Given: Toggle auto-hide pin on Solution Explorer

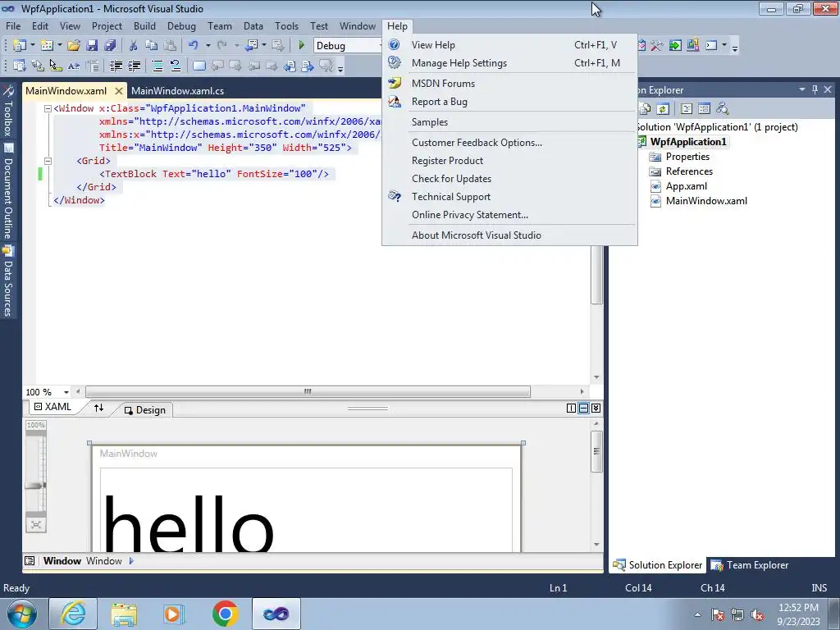Looking at the screenshot, I should coord(815,89).
